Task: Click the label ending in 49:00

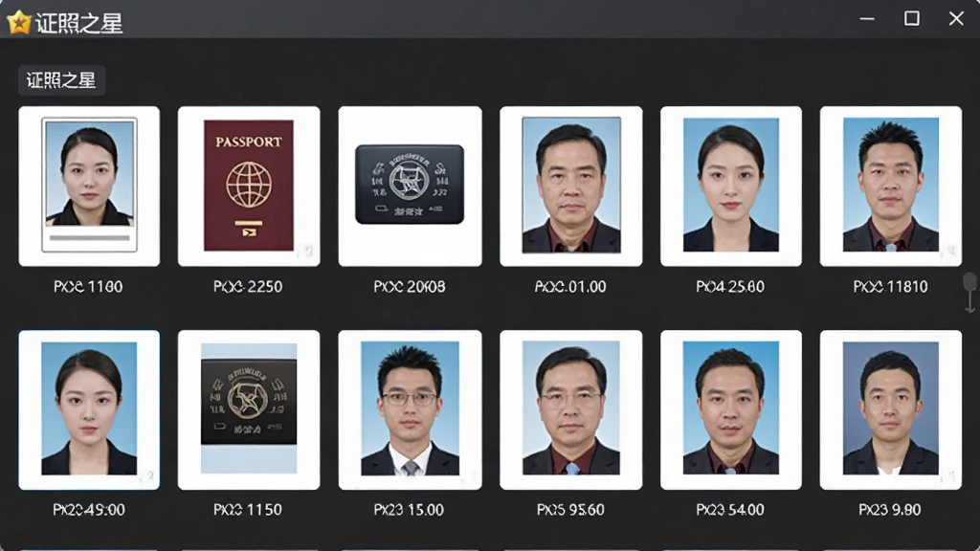Action: pos(89,510)
